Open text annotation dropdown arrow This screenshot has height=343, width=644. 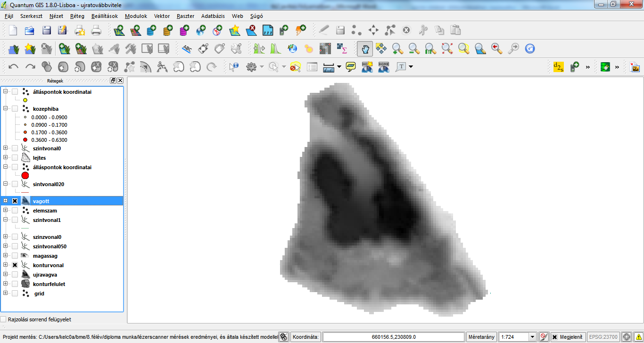coord(411,67)
